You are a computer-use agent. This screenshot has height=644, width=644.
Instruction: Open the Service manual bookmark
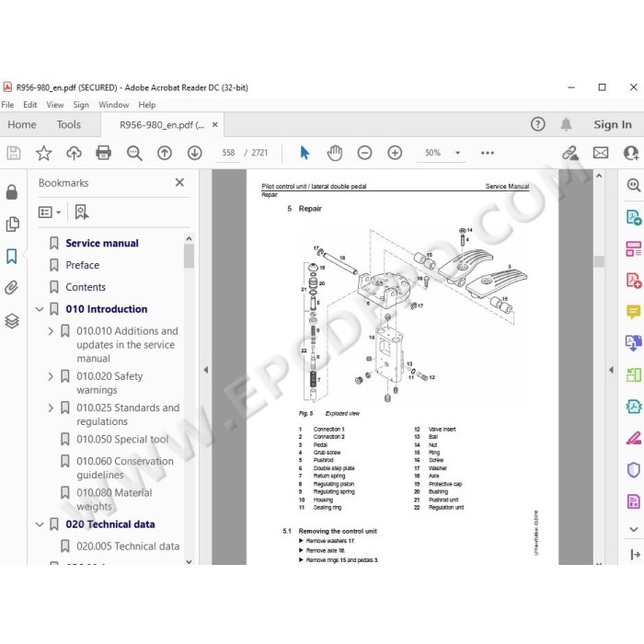pos(102,243)
